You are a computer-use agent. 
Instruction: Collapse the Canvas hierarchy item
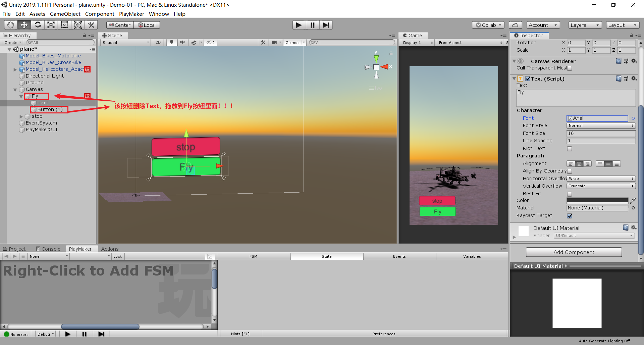coord(15,89)
